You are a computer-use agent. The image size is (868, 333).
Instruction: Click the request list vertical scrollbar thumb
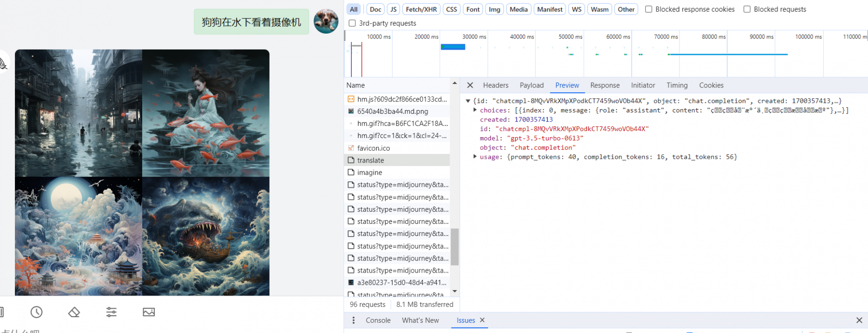pyautogui.click(x=454, y=247)
